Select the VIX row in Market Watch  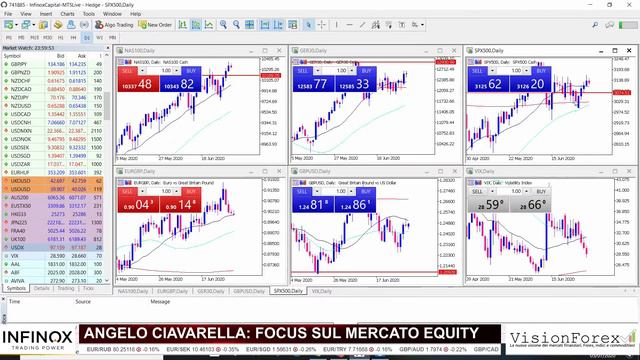pos(52,256)
